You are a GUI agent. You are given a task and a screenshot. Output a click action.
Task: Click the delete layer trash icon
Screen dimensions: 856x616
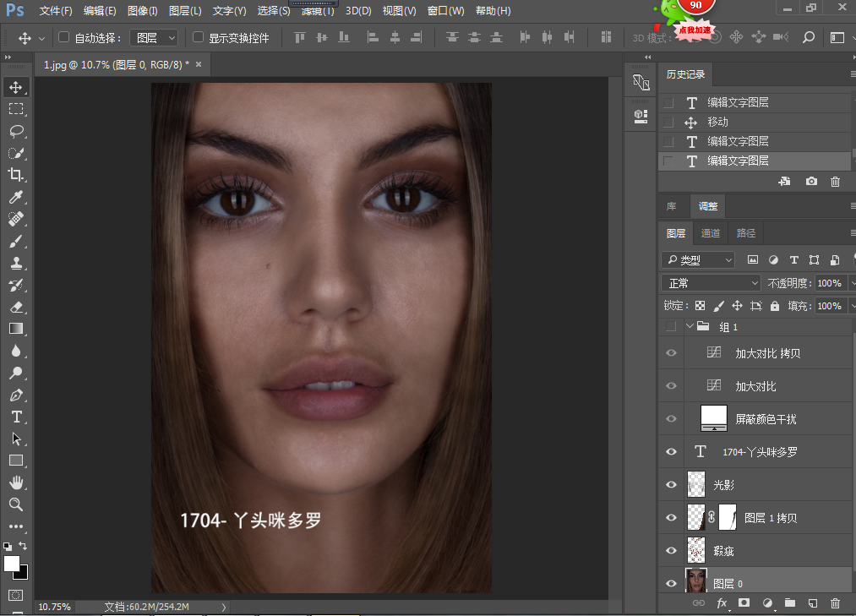point(835,603)
